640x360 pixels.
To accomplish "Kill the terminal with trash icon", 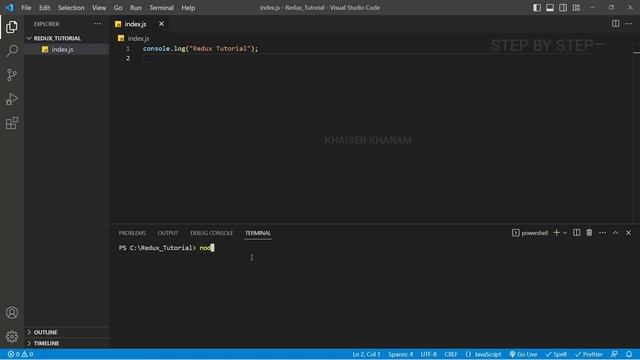I will pos(589,233).
